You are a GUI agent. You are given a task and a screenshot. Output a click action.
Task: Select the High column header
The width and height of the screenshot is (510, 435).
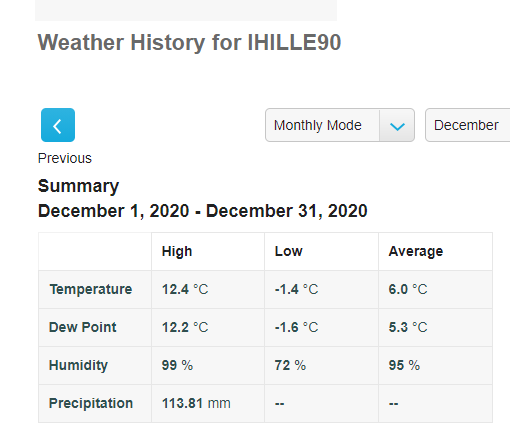(177, 251)
